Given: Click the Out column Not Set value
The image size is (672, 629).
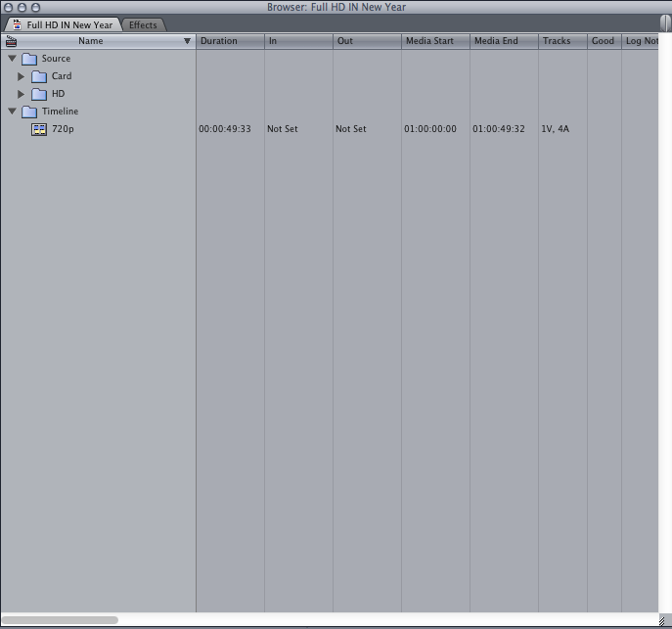Looking at the screenshot, I should pos(351,129).
